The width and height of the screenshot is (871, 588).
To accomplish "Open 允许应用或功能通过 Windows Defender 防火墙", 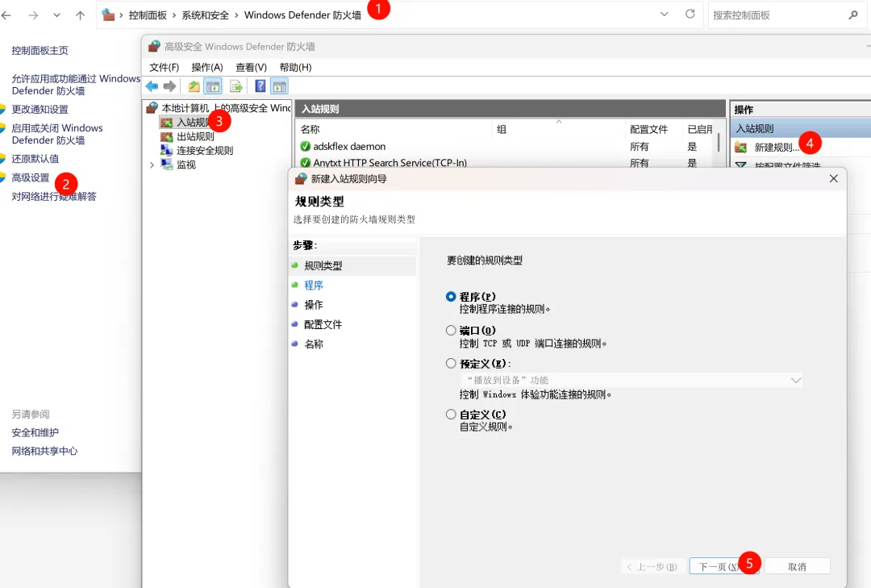I will (76, 85).
